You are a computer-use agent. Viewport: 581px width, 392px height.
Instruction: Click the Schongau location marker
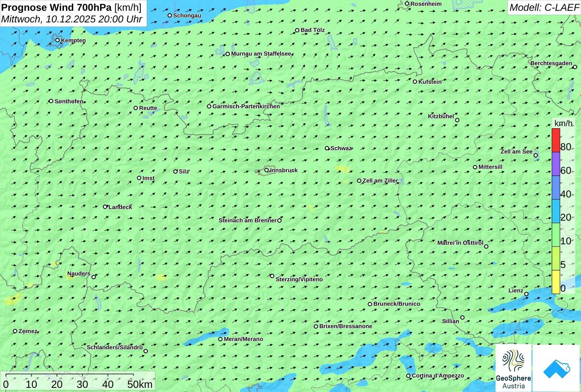coord(170,15)
